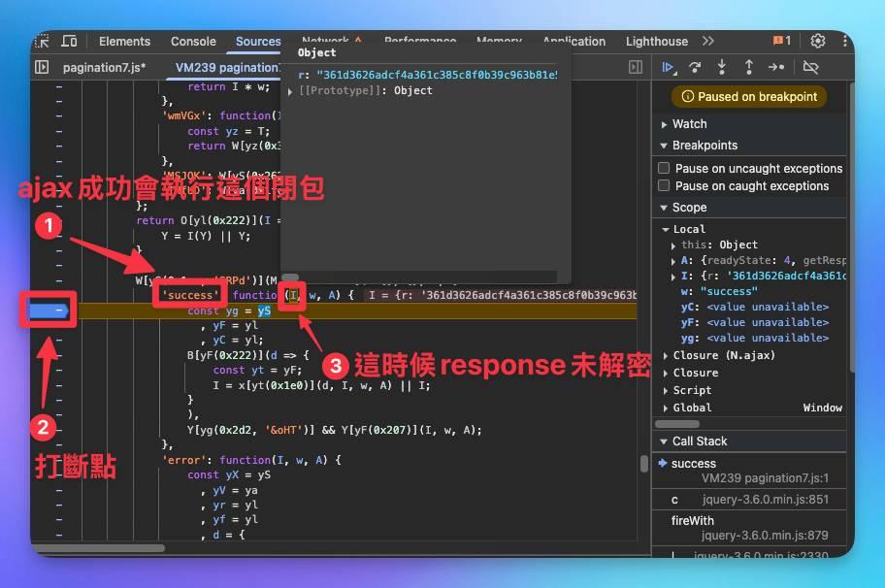Image resolution: width=885 pixels, height=588 pixels.
Task: Show more tabs with double chevron
Action: coord(708,41)
